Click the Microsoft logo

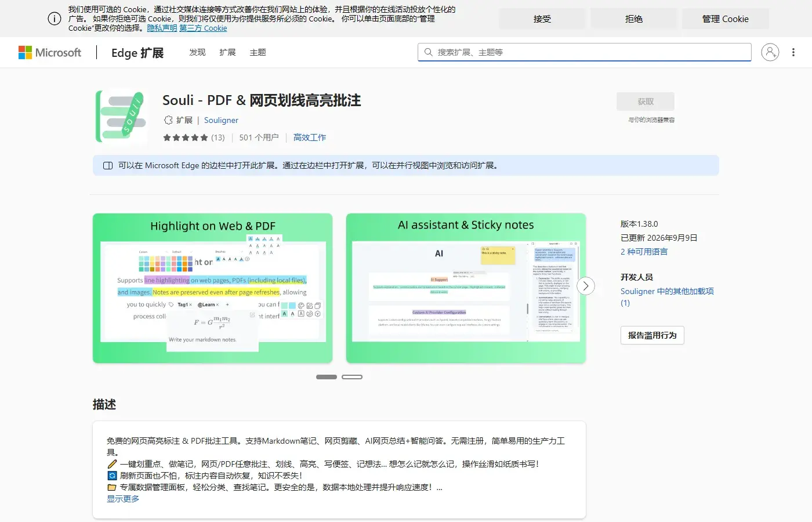tap(50, 52)
